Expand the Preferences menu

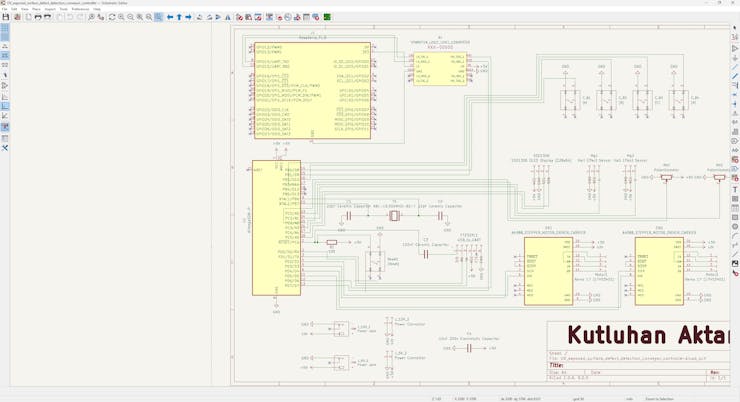[80, 9]
